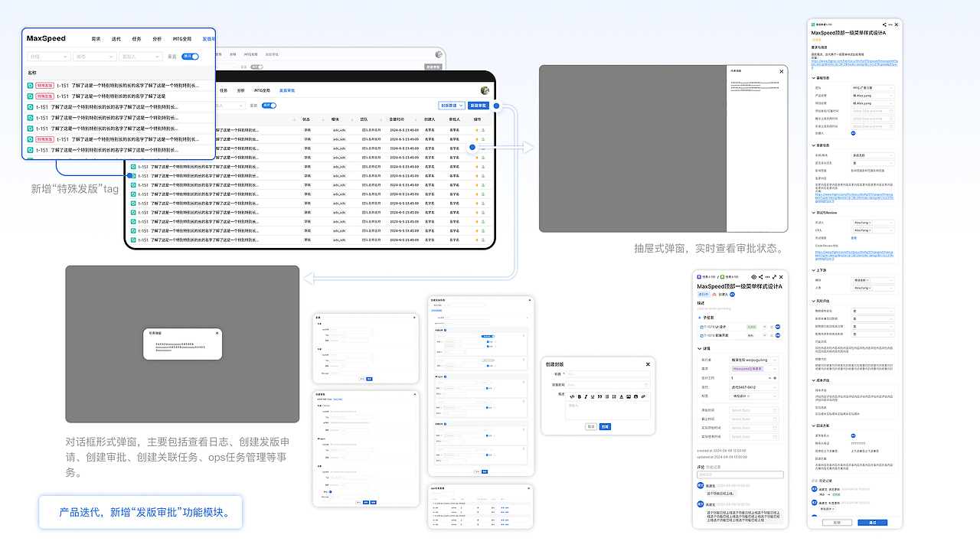Click the avatar in the background window
Screen dimensions: 980x551
click(x=439, y=54)
